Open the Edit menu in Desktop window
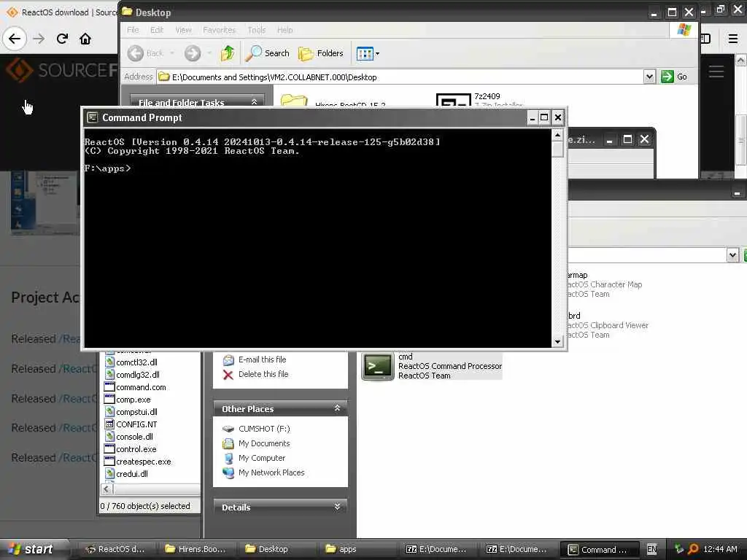This screenshot has height=560, width=747. pos(157,30)
